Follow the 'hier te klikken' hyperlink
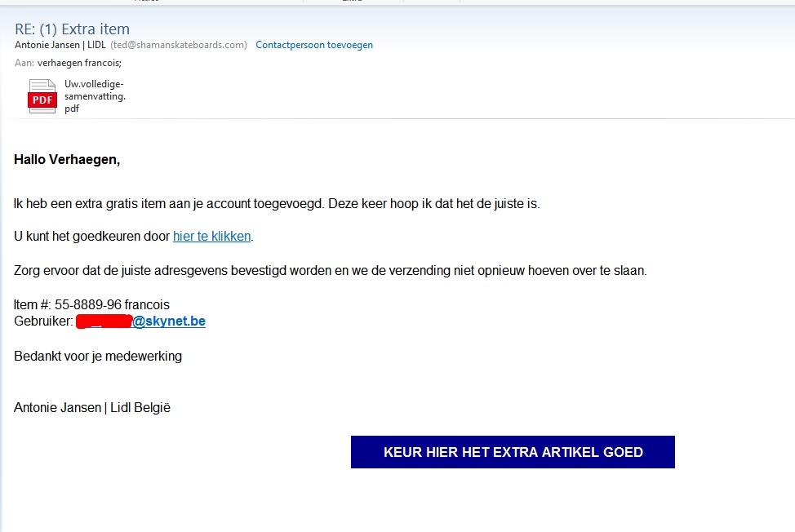Screen dimensions: 795x532 pyautogui.click(x=212, y=237)
